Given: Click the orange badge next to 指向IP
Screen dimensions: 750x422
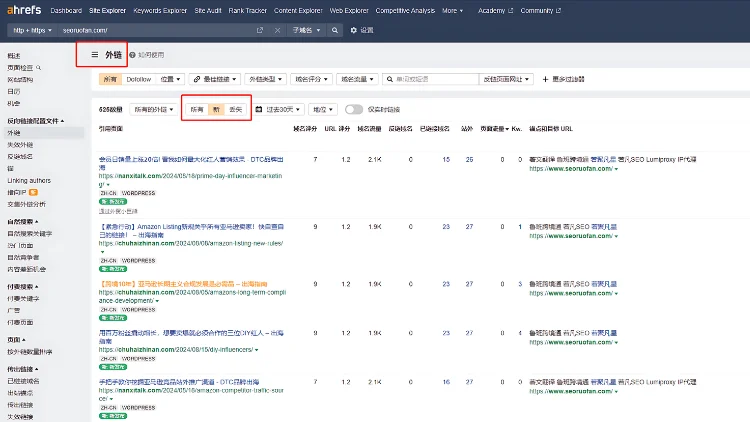Looking at the screenshot, I should [33, 192].
